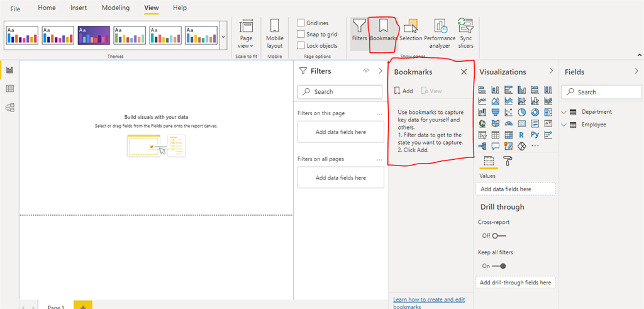Select the pie chart visual
Image resolution: width=644 pixels, height=309 pixels.
(x=522, y=112)
